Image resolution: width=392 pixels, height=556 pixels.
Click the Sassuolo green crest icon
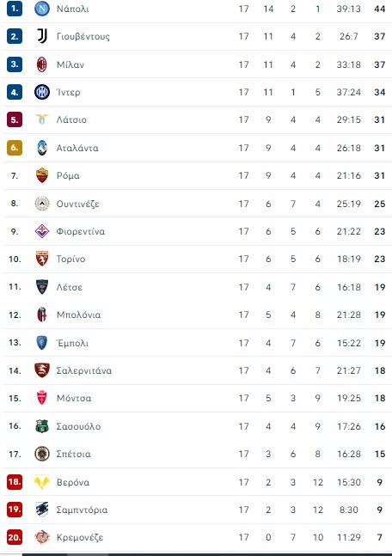pos(42,426)
